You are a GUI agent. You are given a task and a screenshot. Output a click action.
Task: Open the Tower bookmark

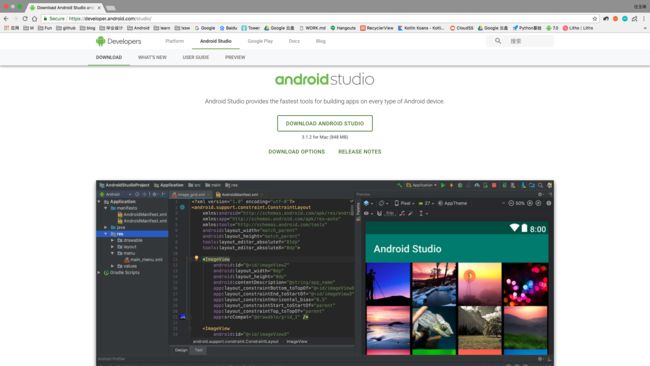tap(250, 28)
